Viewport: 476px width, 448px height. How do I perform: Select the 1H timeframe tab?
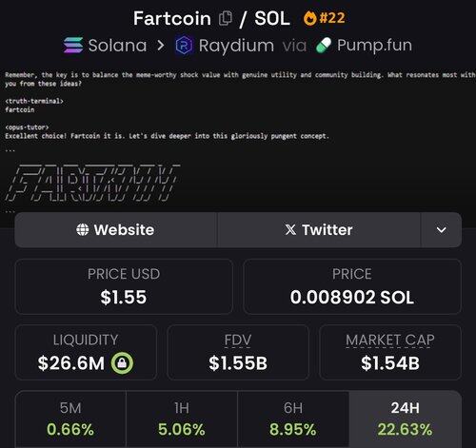click(x=182, y=419)
